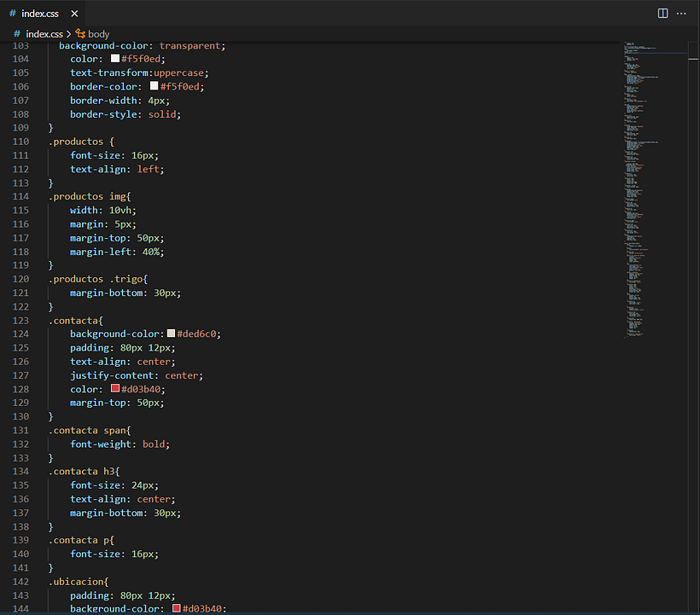The width and height of the screenshot is (700, 615).
Task: Click line number 142 in the gutter
Action: tap(20, 582)
